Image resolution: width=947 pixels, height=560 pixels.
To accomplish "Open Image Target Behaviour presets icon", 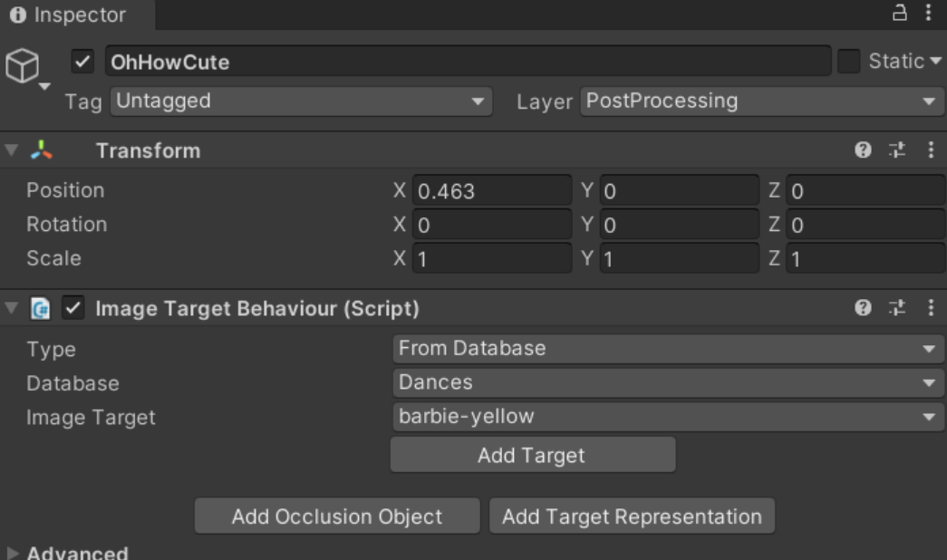I will (896, 309).
